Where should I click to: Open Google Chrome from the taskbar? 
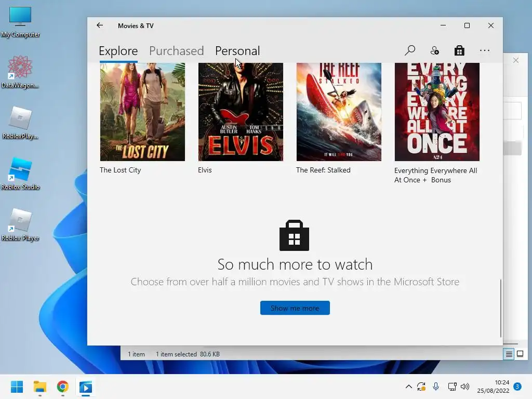(63, 387)
